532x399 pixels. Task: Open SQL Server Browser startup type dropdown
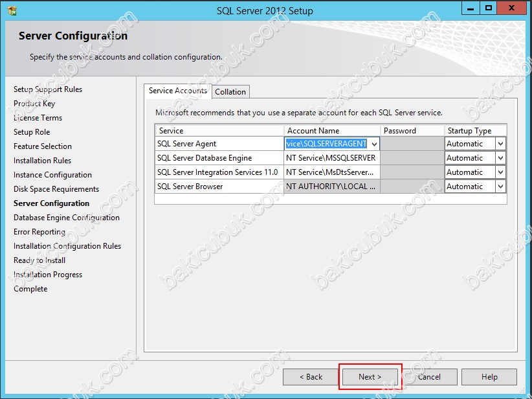[500, 187]
